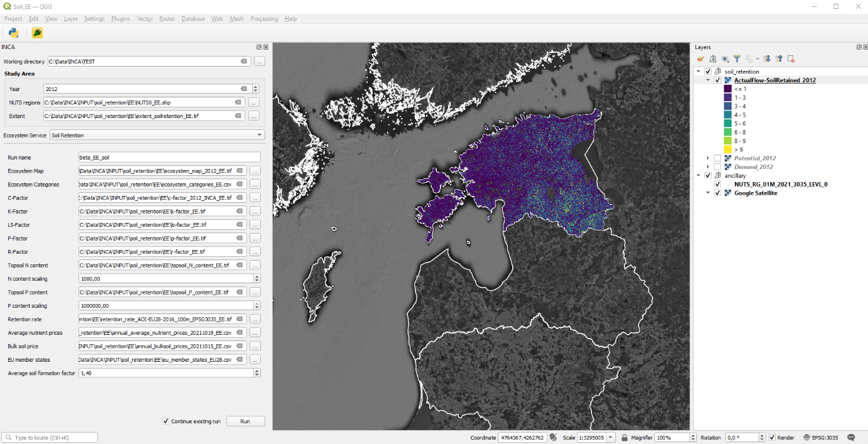868x444 pixels.
Task: Click Filter Legend funnel icon
Action: pos(737,58)
